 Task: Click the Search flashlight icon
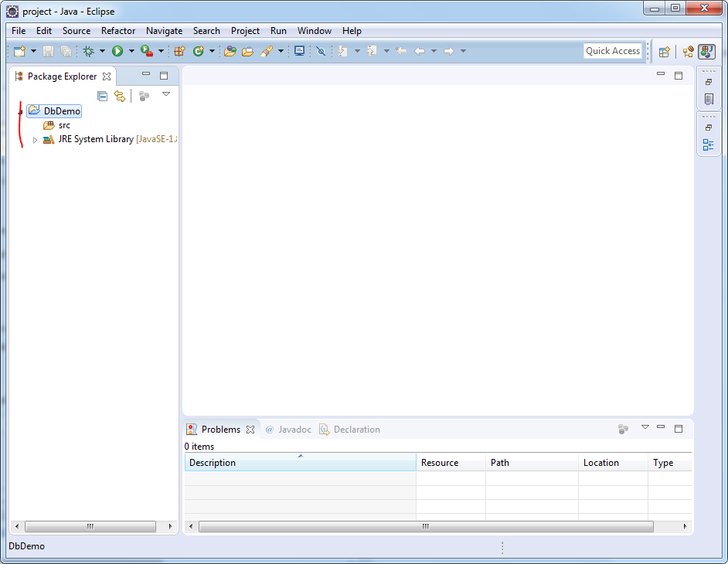tap(267, 51)
